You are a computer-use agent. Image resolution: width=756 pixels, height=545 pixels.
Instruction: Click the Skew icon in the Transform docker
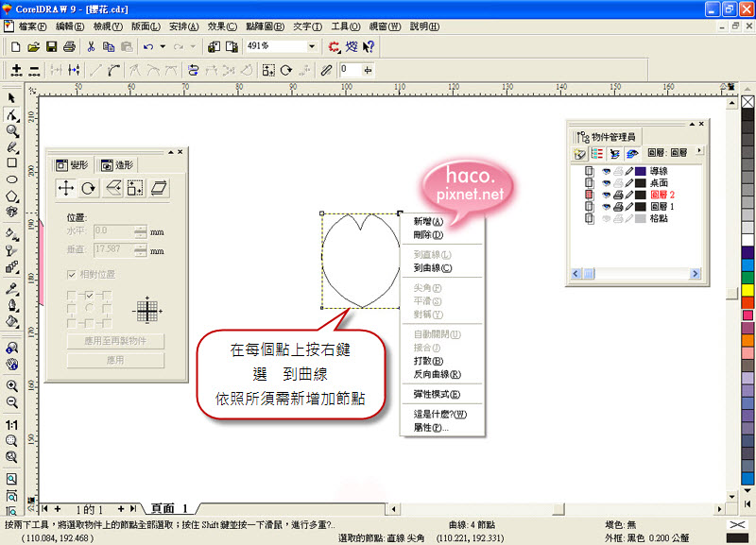159,188
